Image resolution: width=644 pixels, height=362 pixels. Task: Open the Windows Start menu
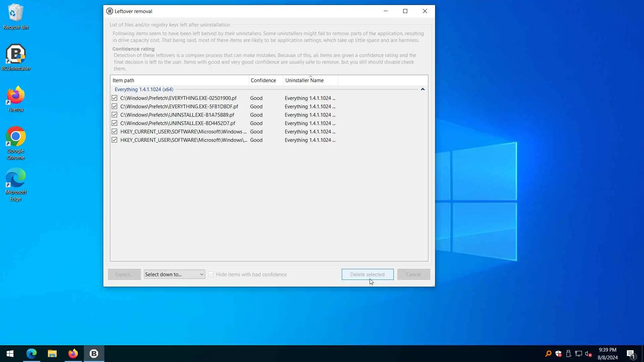point(10,354)
